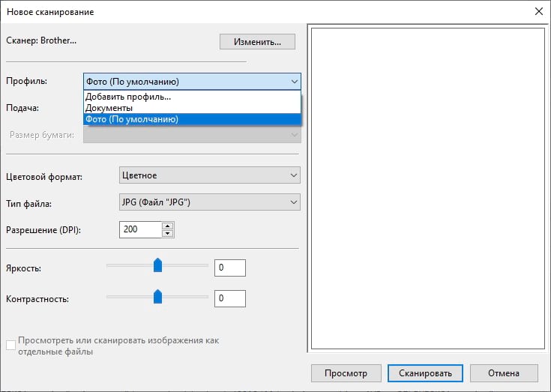This screenshot has width=551, height=392.
Task: Click the Изменить scanner button
Action: pyautogui.click(x=257, y=42)
